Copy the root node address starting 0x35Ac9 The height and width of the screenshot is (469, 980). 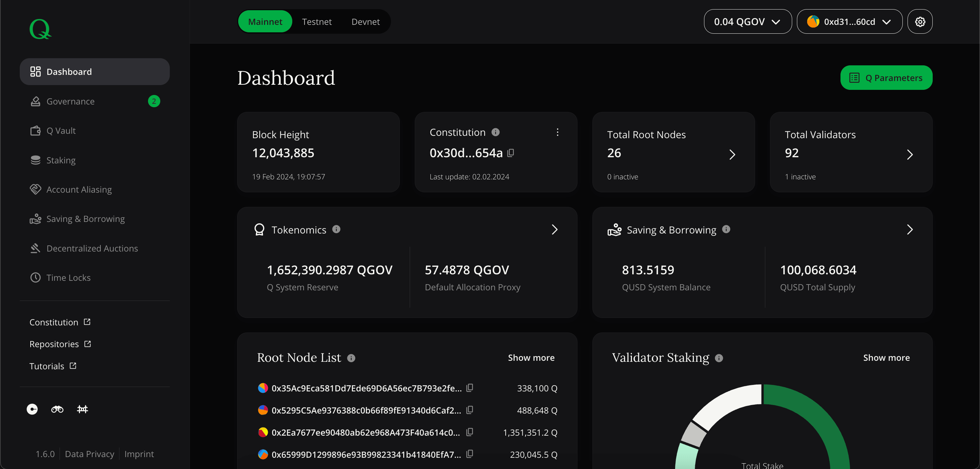tap(470, 388)
